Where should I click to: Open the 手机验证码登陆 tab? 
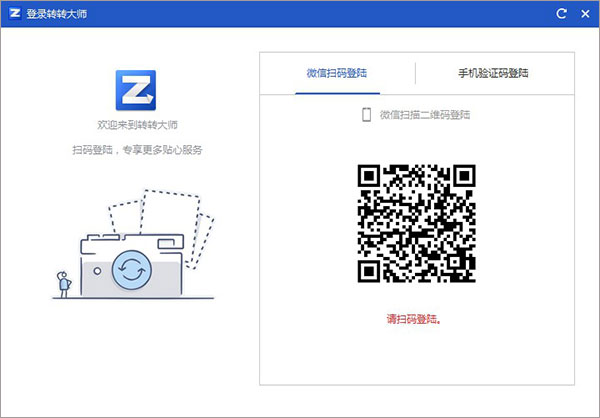tap(493, 74)
